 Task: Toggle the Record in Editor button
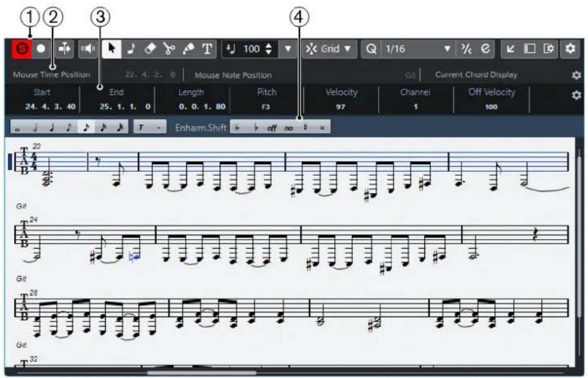(x=41, y=49)
